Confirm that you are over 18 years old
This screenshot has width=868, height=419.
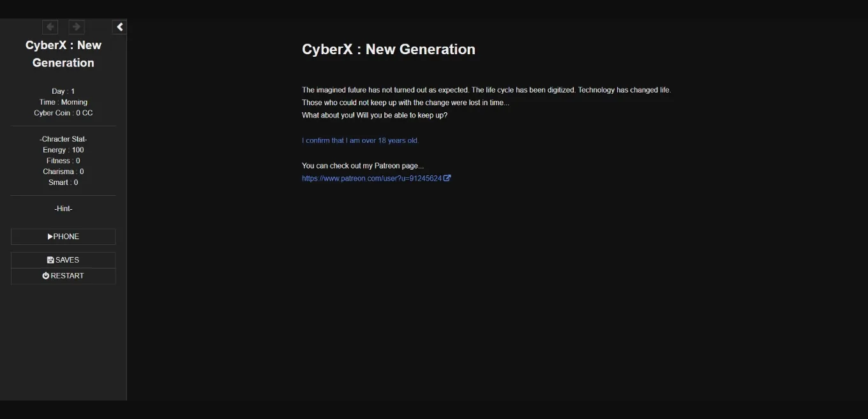pyautogui.click(x=361, y=140)
